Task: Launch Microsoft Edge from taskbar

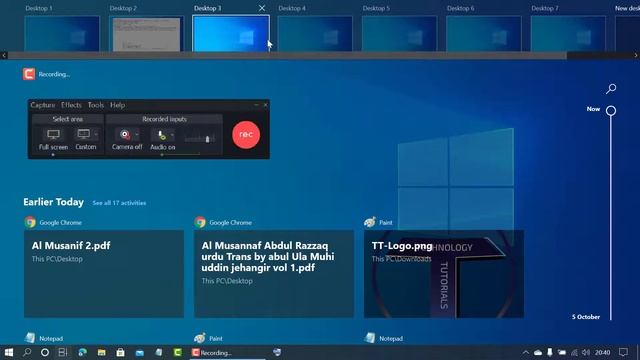Action: coord(82,352)
